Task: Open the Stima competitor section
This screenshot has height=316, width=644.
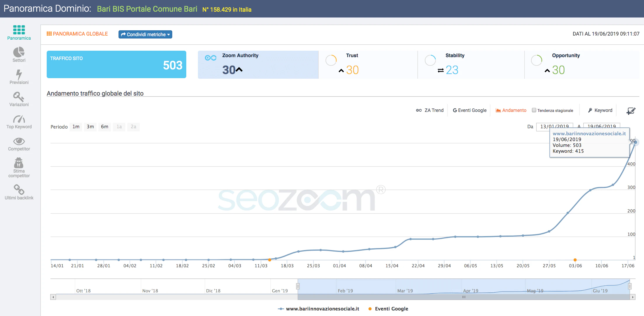Action: point(19,166)
